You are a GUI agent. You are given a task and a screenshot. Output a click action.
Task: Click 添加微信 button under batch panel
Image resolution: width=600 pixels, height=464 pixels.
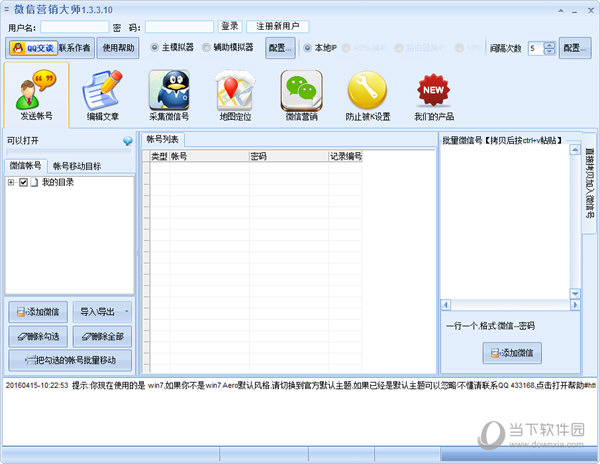click(x=512, y=353)
